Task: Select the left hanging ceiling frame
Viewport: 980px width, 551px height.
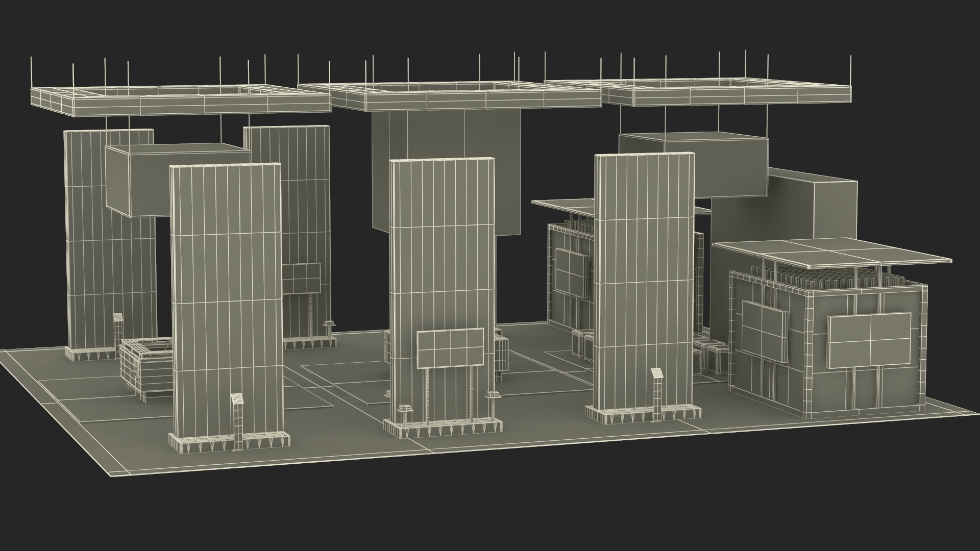Action: click(x=174, y=106)
